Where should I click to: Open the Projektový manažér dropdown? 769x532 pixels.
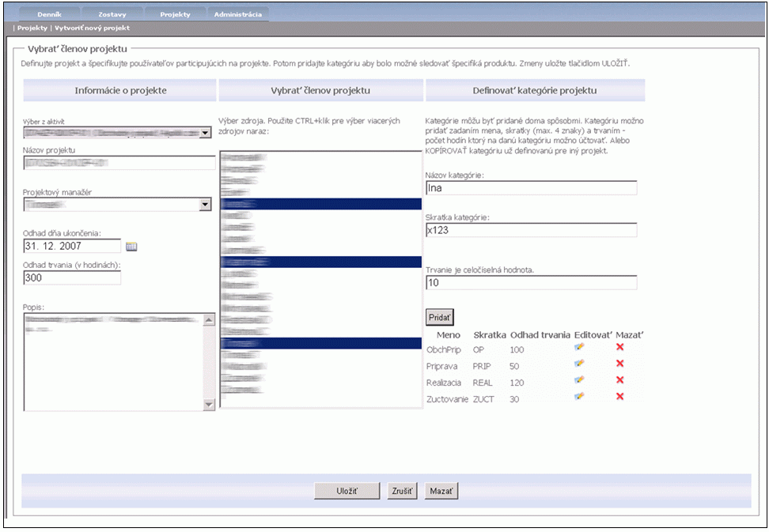206,205
